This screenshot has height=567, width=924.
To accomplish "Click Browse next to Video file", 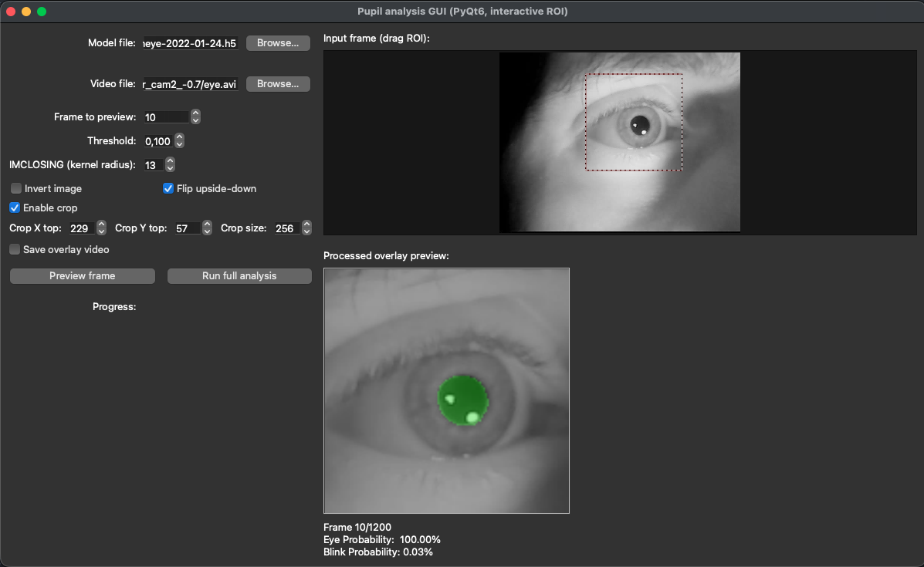I will [x=278, y=84].
